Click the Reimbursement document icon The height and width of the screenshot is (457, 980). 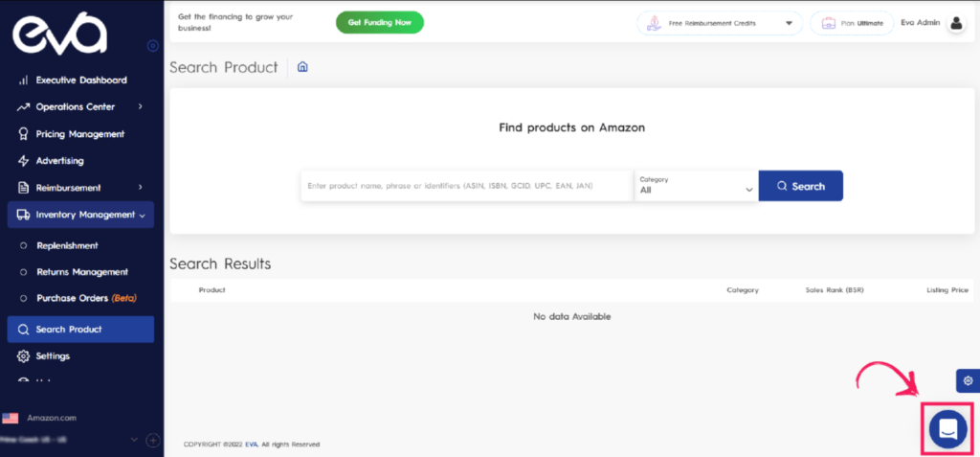(x=23, y=188)
